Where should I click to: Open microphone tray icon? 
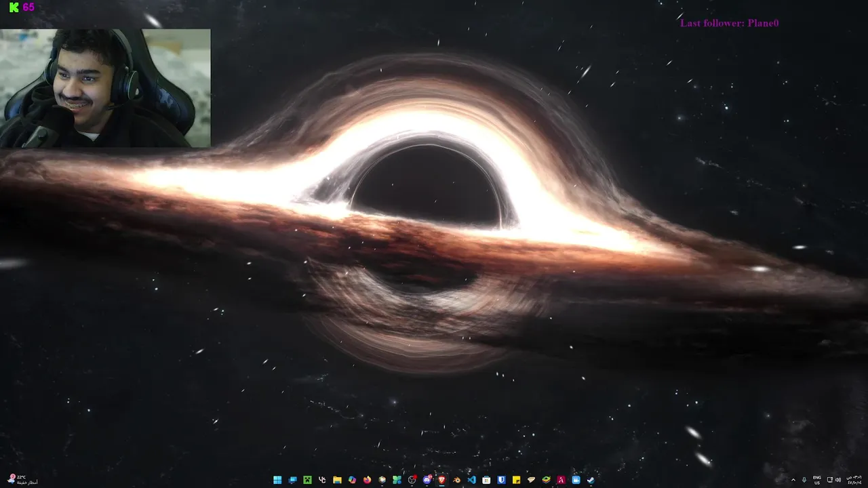[804, 480]
